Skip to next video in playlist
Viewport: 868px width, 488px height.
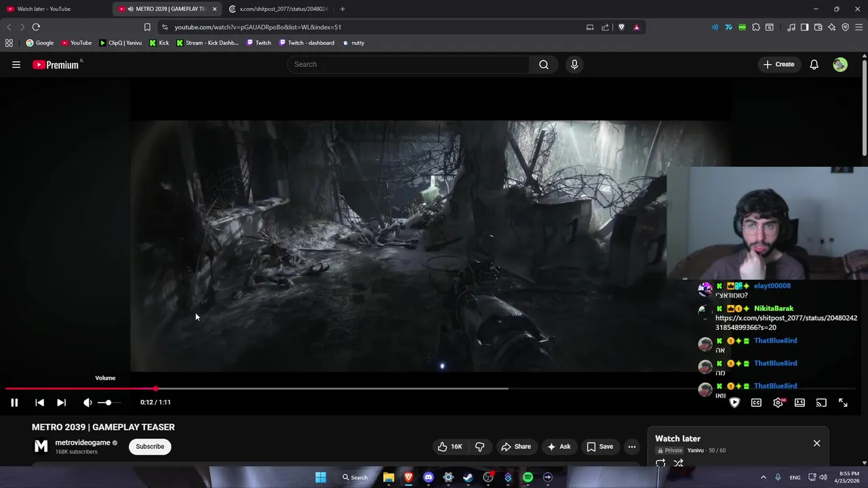click(61, 403)
